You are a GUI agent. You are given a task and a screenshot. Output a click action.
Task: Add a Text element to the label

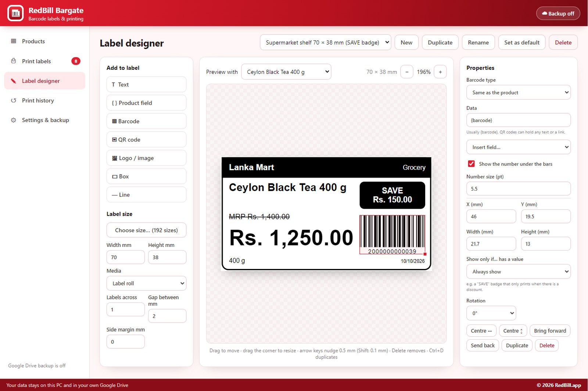point(146,85)
